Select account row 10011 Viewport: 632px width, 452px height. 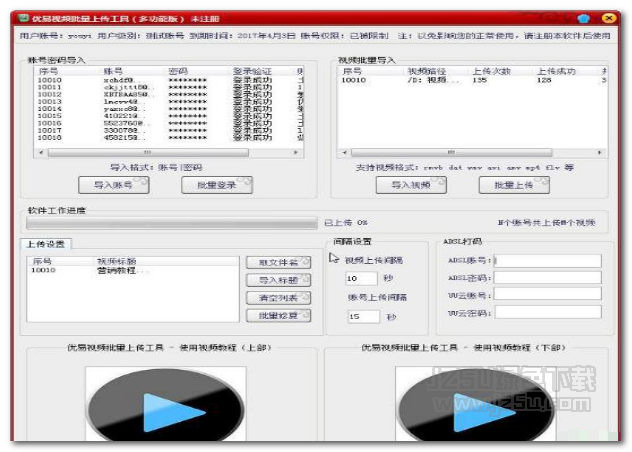coord(169,87)
